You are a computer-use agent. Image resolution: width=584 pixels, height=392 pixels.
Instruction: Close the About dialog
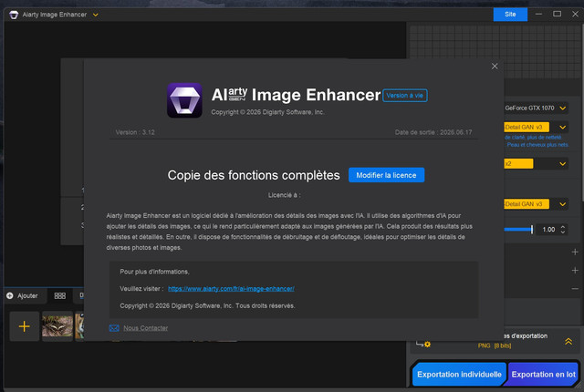pyautogui.click(x=495, y=67)
